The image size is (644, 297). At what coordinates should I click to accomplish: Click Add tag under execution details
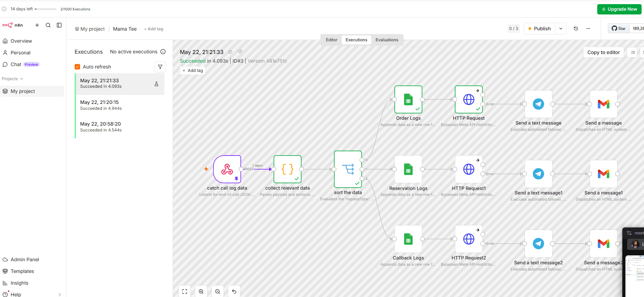tap(193, 71)
